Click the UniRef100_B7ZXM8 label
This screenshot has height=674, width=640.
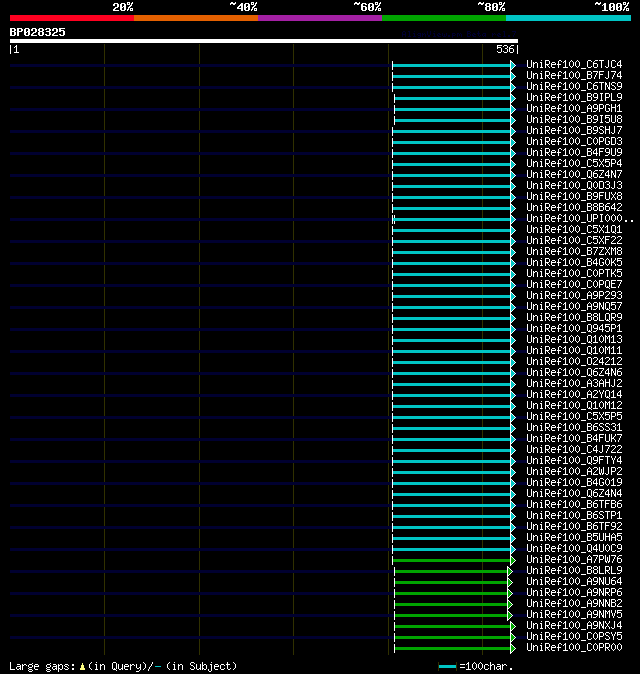click(574, 251)
